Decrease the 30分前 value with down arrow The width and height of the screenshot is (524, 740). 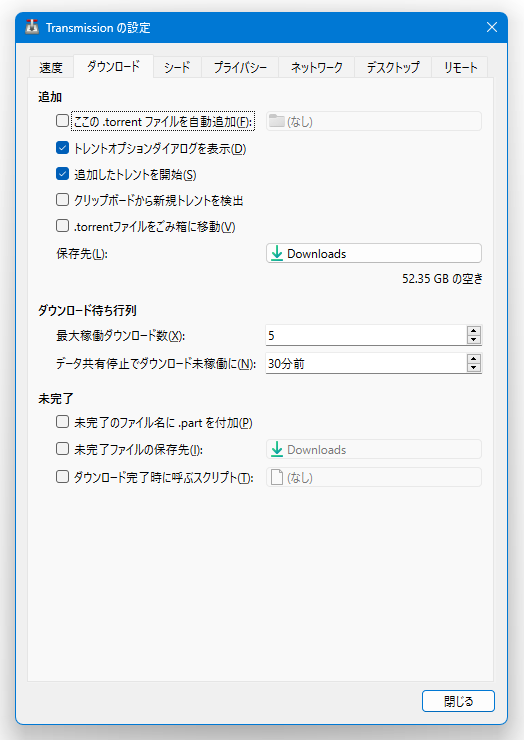tap(474, 368)
